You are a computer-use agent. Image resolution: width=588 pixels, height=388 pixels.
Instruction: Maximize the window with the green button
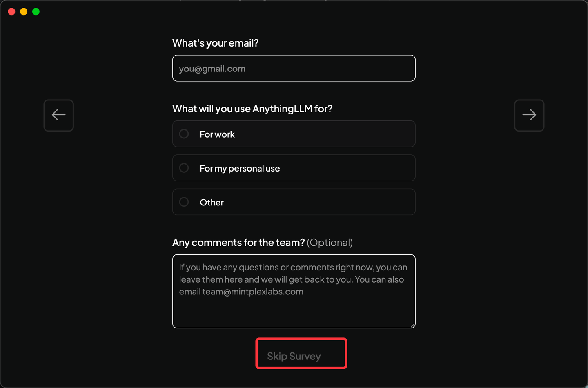[36, 12]
